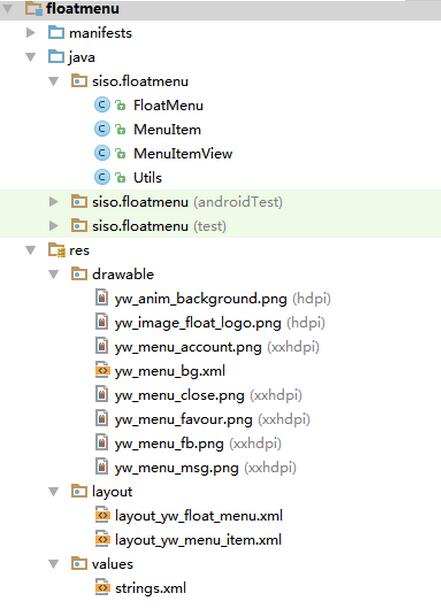
Task: Open layout_yw_float_menu.xml file
Action: (x=199, y=516)
